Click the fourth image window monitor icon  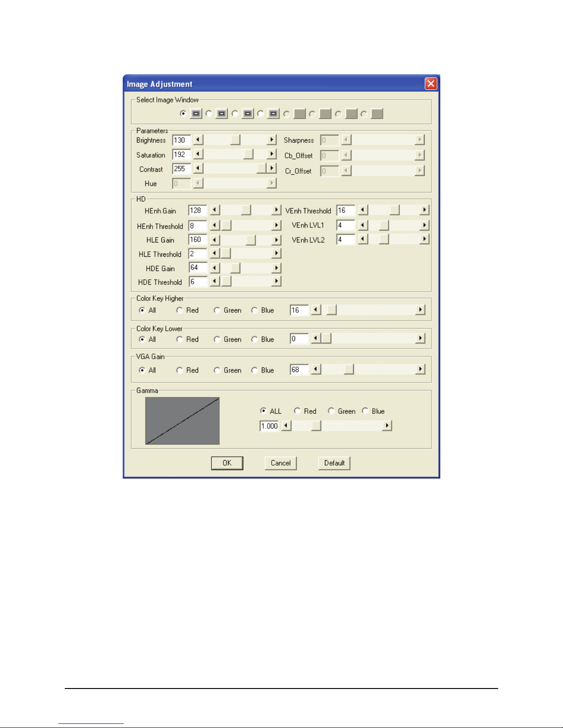pos(273,113)
